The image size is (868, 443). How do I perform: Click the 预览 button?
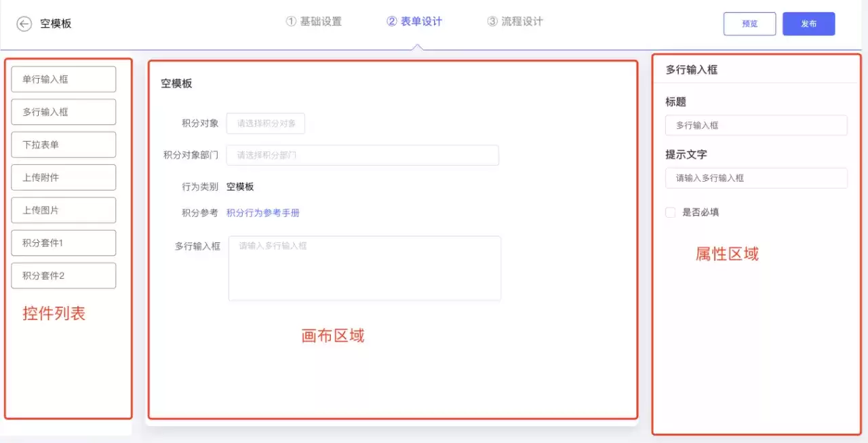coord(749,24)
